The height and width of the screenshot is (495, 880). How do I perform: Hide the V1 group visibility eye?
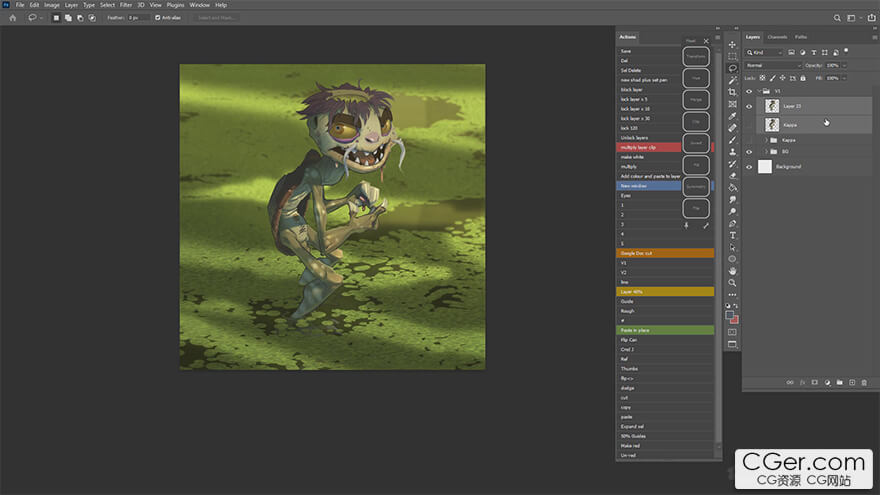pos(749,91)
